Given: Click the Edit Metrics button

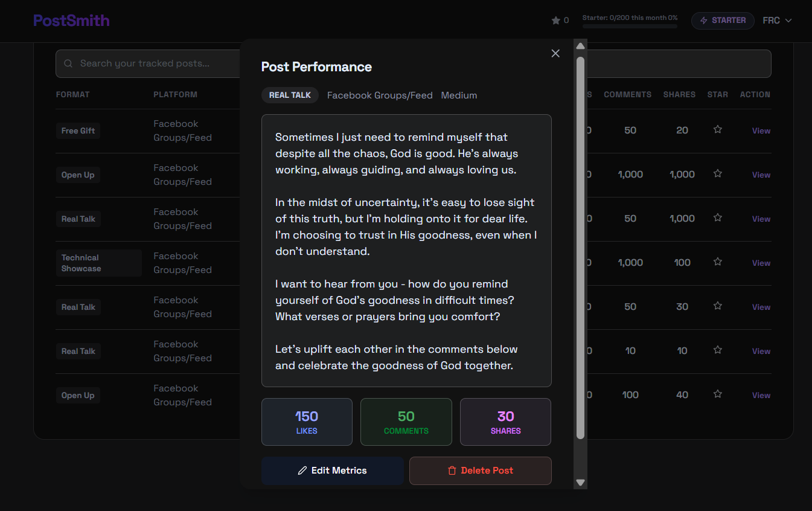Looking at the screenshot, I should (x=333, y=471).
